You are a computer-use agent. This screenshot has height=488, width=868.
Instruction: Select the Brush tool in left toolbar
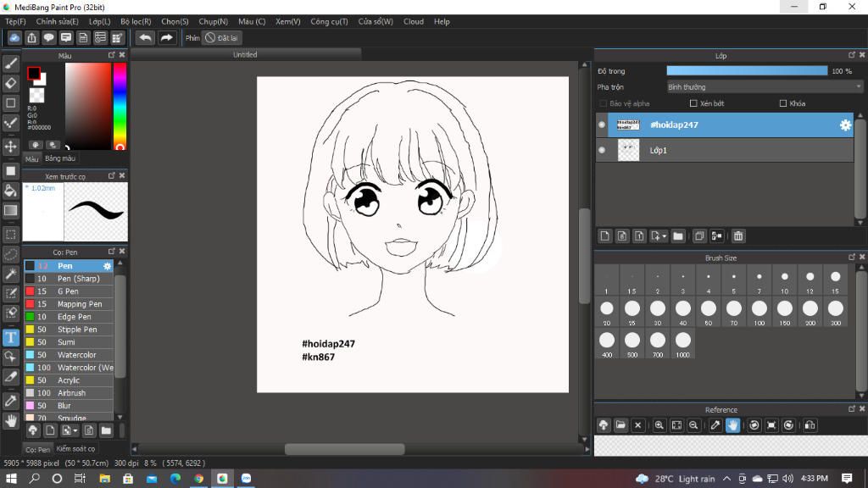click(x=10, y=64)
